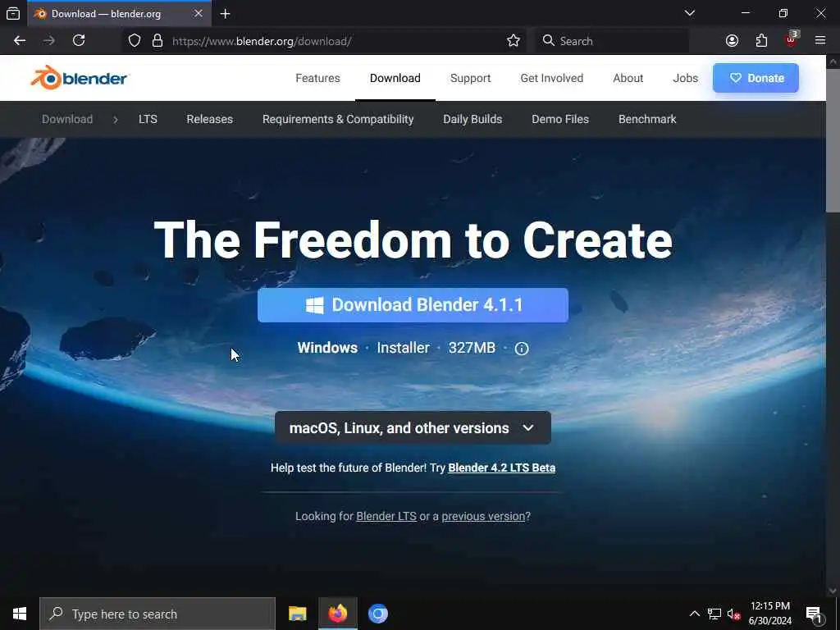840x630 pixels.
Task: Click the scrollbar down arrow
Action: click(833, 591)
